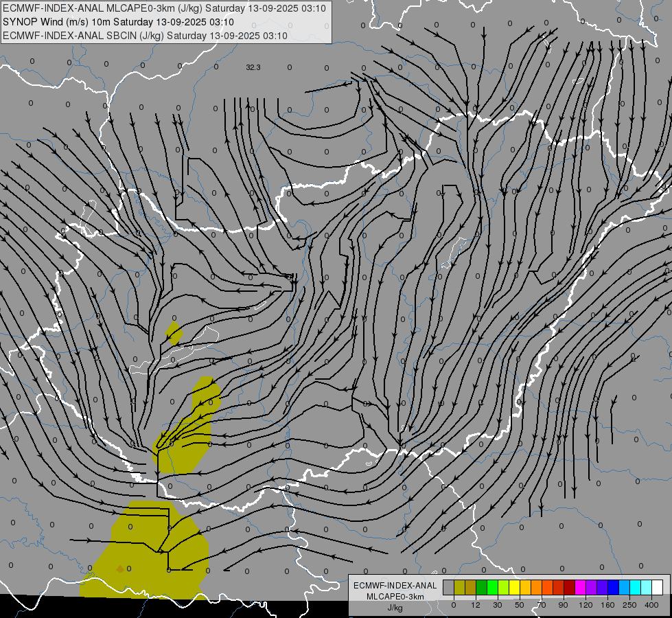The image size is (672, 618).
Task: Click the 12 tick label on the legend
Action: click(x=476, y=605)
